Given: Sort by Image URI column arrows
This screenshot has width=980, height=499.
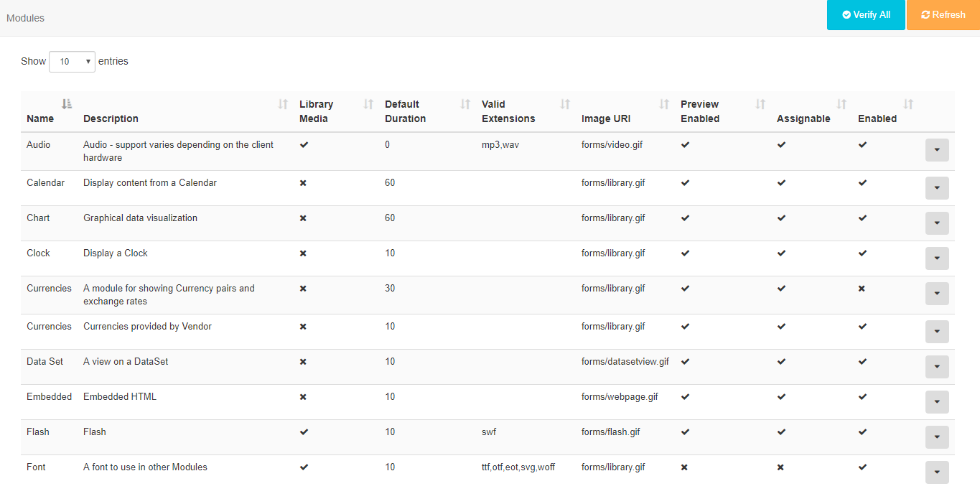Looking at the screenshot, I should tap(664, 104).
